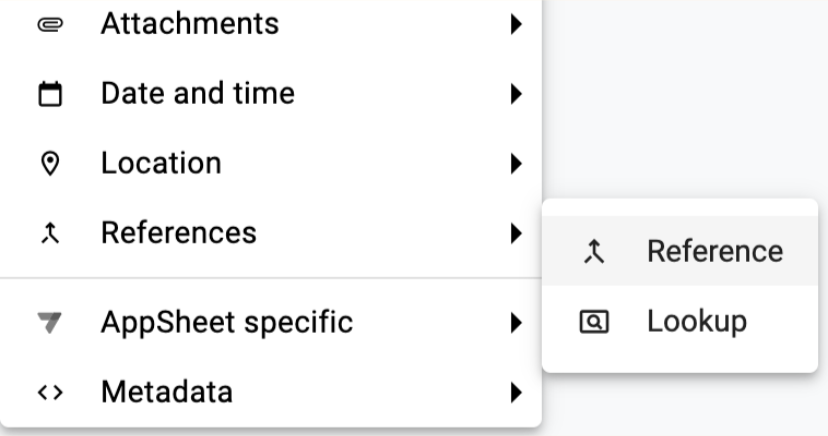Select the Reference column type

pos(714,251)
